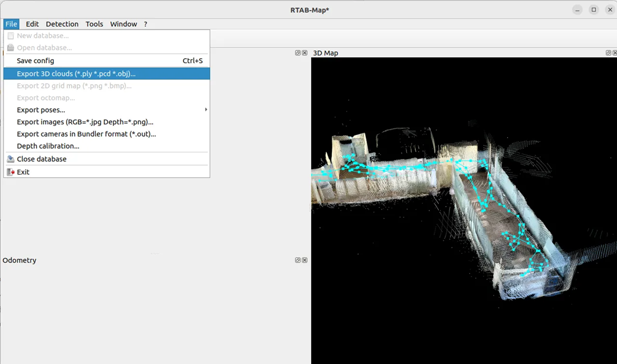The height and width of the screenshot is (364, 617).
Task: Click the Odometry panel title
Action: pyautogui.click(x=19, y=260)
